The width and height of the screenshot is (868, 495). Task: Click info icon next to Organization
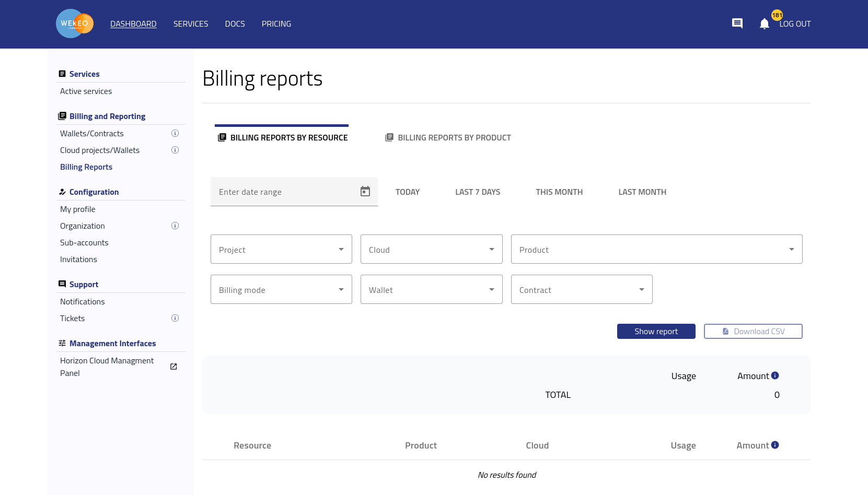coord(175,226)
